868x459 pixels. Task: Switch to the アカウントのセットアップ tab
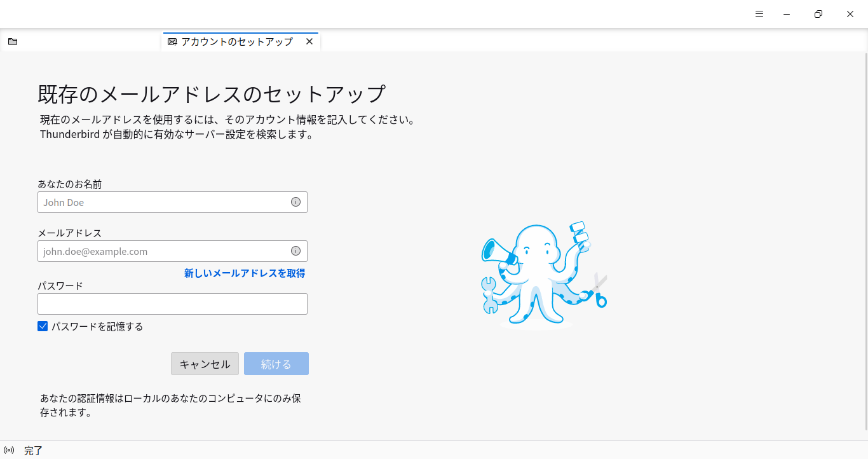pyautogui.click(x=241, y=41)
